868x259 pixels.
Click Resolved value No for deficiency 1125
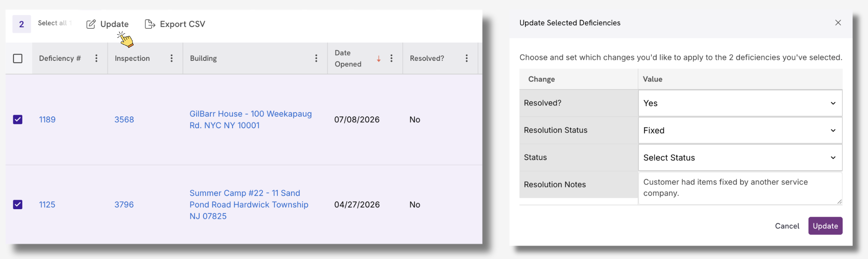tap(415, 205)
